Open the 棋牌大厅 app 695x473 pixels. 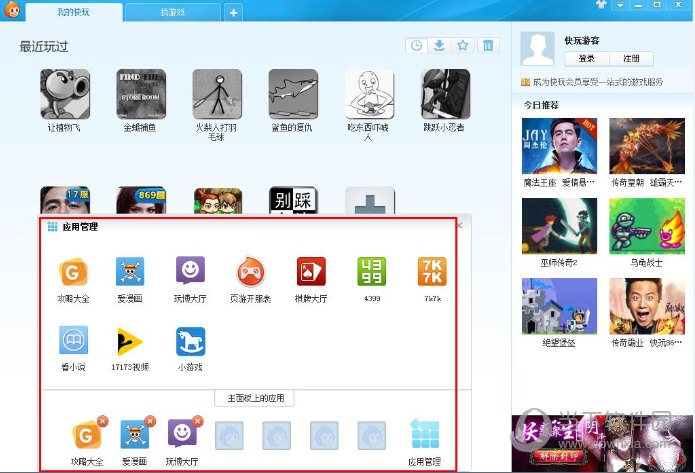[311, 272]
